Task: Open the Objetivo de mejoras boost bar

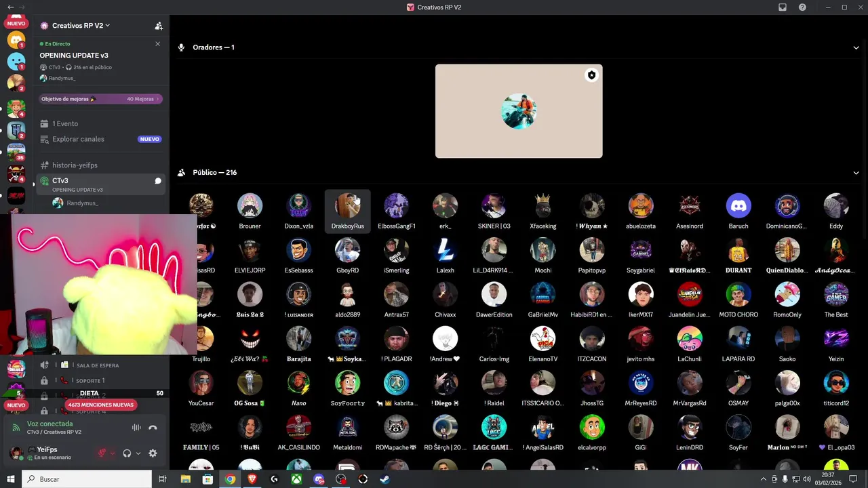Action: point(100,99)
